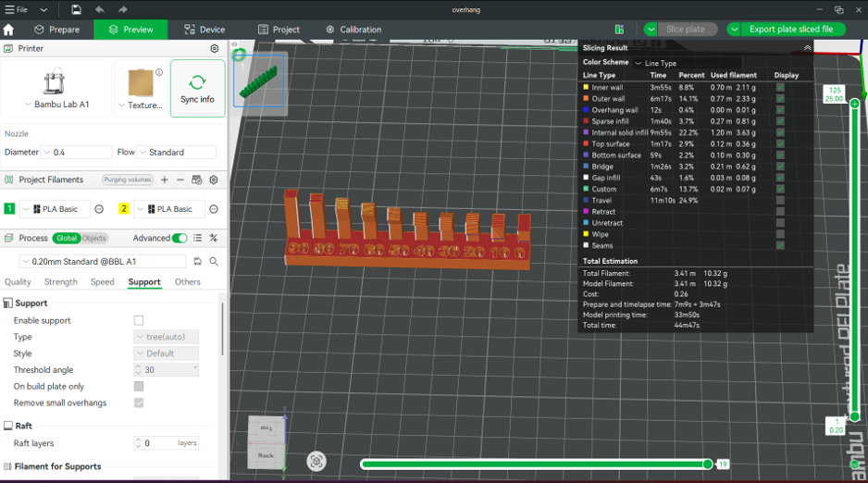Screen dimensions: 868x483
Task: Edit filament 1 preset icon
Action: click(x=99, y=209)
